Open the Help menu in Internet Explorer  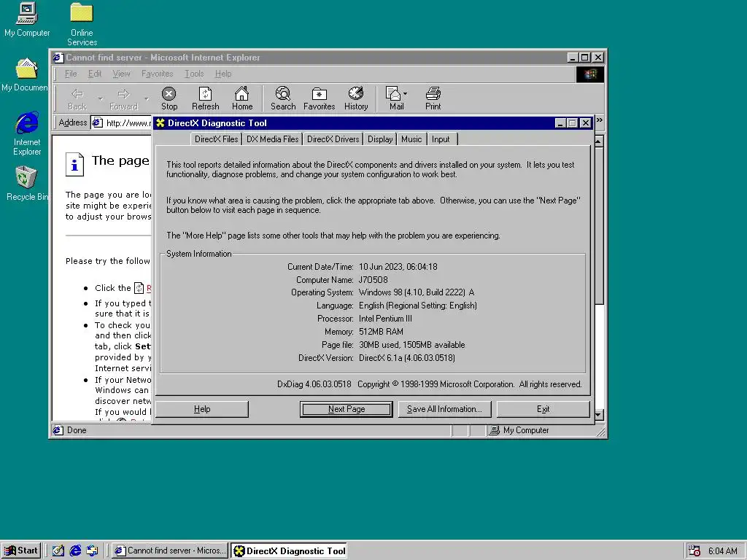(223, 74)
